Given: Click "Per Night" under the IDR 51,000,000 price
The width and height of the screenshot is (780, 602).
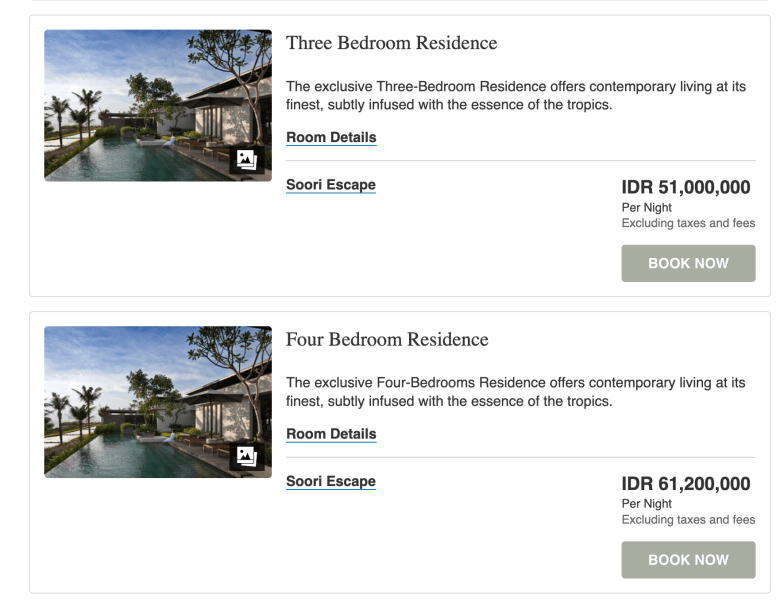Looking at the screenshot, I should tap(646, 207).
